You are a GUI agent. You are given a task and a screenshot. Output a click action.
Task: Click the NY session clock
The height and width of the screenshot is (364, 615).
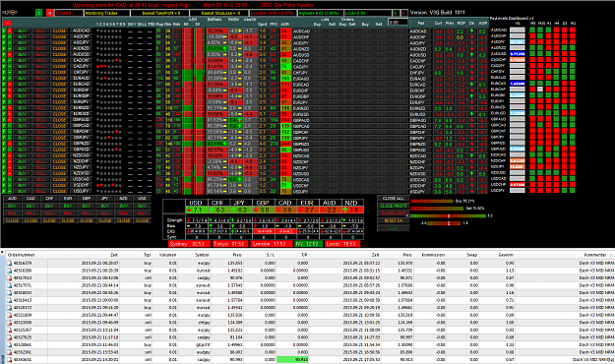click(308, 244)
